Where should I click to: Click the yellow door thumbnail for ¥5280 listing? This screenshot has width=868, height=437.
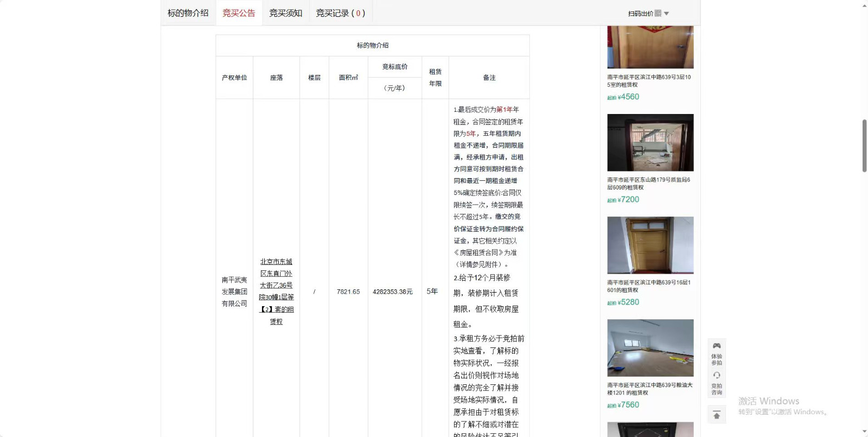(650, 245)
